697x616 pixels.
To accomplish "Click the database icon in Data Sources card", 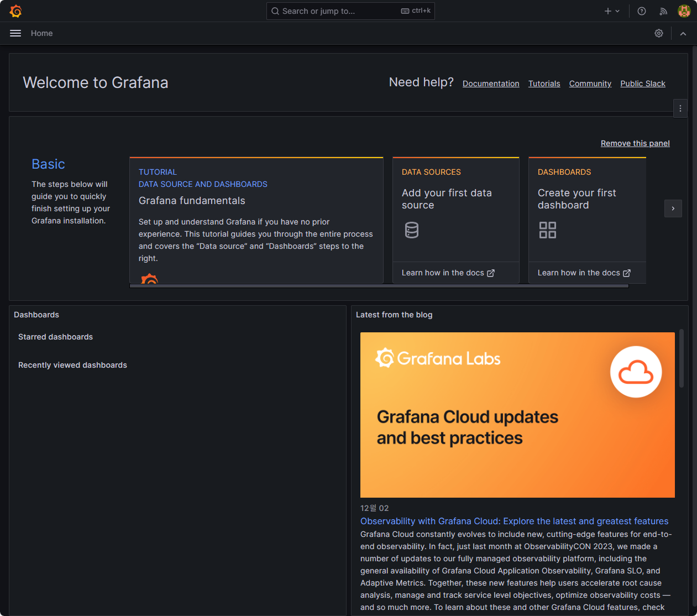I will point(412,230).
